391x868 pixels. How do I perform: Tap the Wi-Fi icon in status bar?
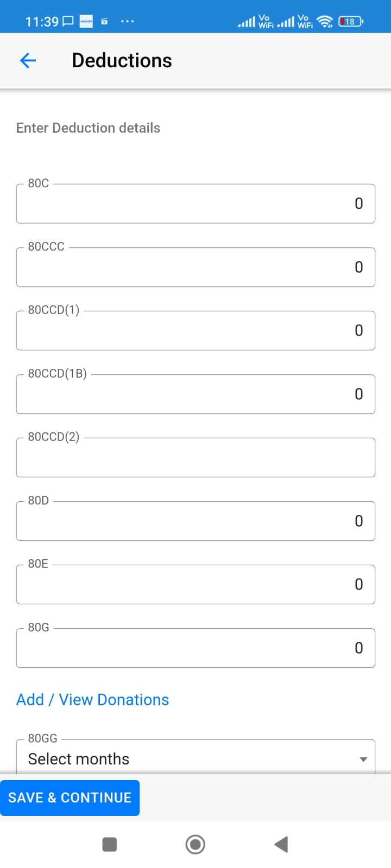(325, 21)
